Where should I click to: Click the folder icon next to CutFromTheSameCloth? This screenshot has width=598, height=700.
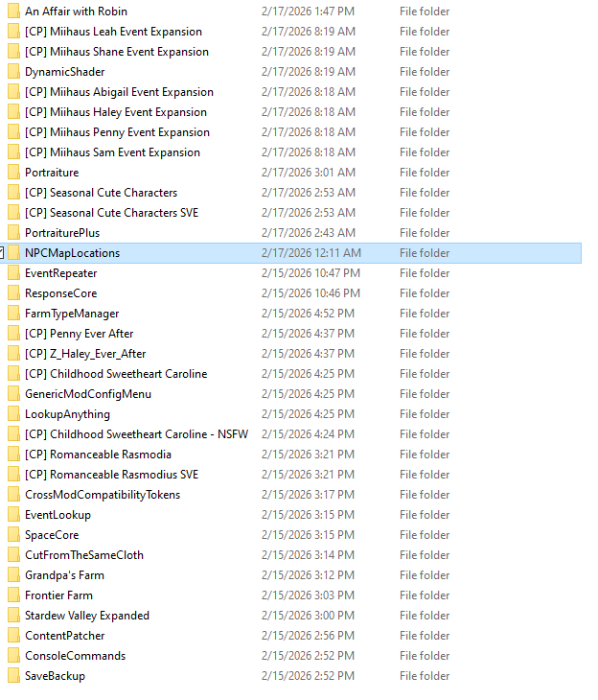point(13,555)
